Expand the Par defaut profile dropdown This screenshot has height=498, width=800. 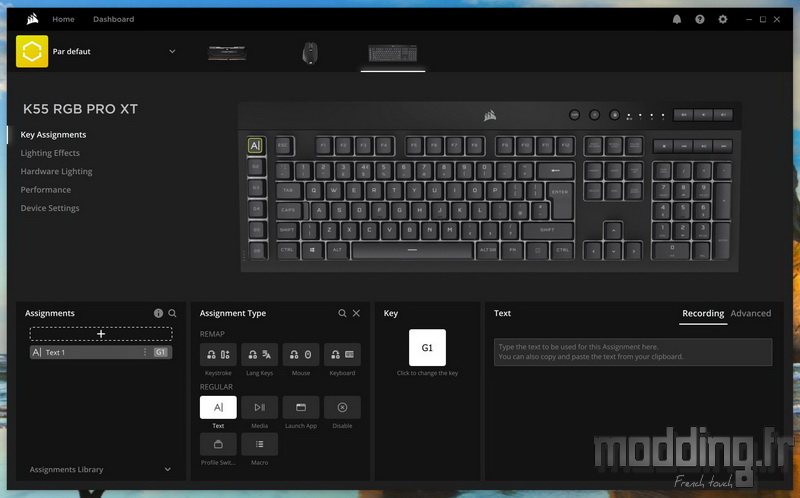point(172,52)
